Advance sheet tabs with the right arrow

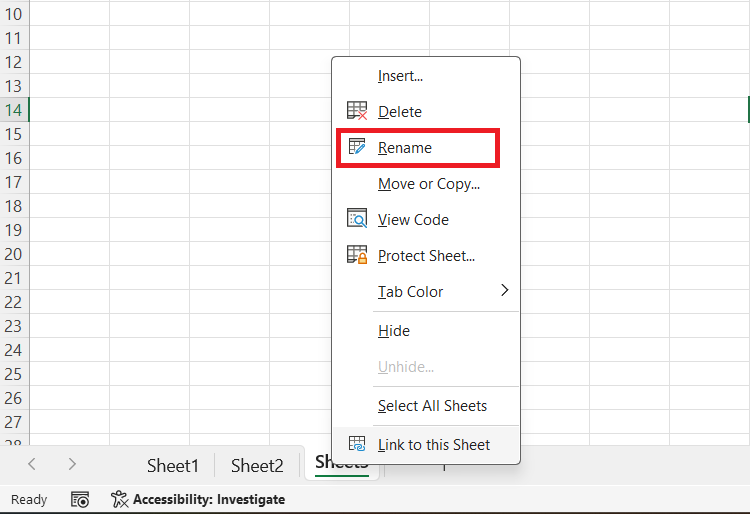72,464
